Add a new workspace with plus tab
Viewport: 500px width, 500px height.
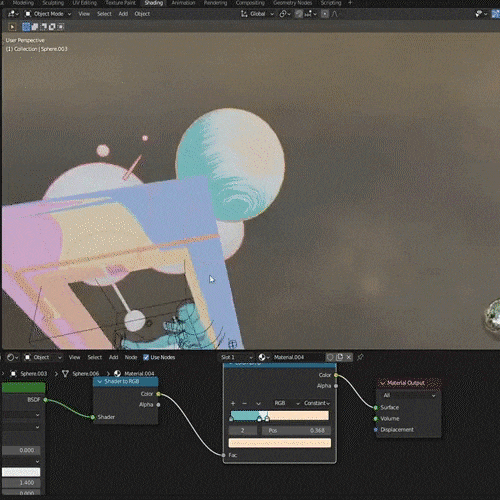tap(350, 3)
